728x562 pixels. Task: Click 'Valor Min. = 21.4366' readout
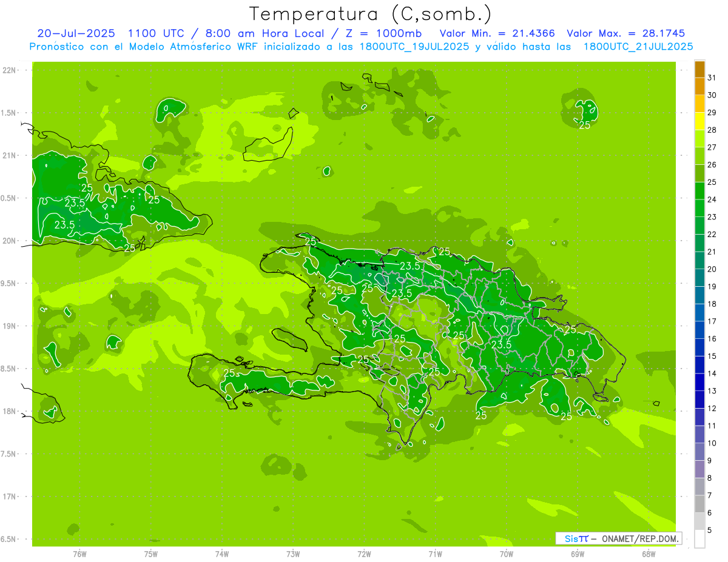pyautogui.click(x=497, y=33)
